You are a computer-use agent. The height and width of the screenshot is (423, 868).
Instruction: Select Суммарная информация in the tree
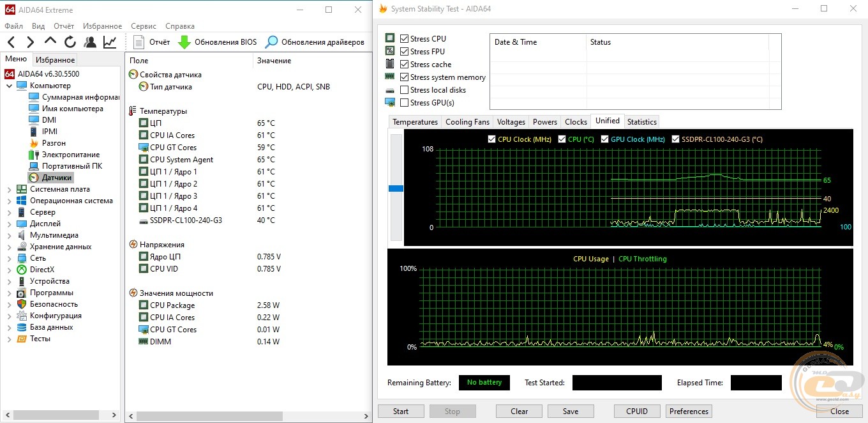pyautogui.click(x=74, y=97)
